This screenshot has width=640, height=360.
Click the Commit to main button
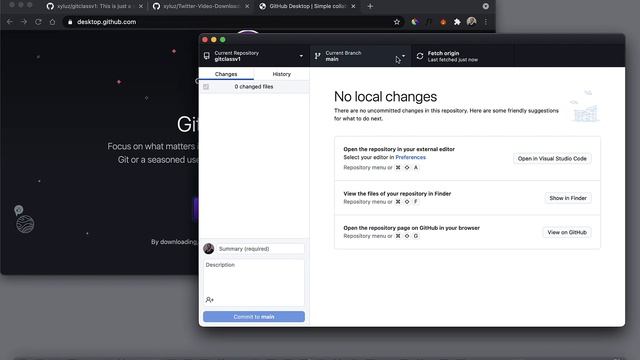[x=254, y=317]
